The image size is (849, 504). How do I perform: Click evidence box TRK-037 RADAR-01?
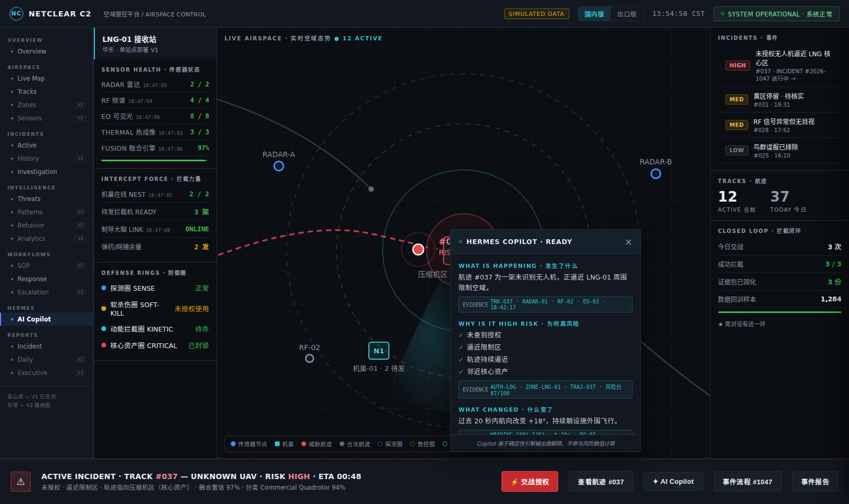click(545, 305)
